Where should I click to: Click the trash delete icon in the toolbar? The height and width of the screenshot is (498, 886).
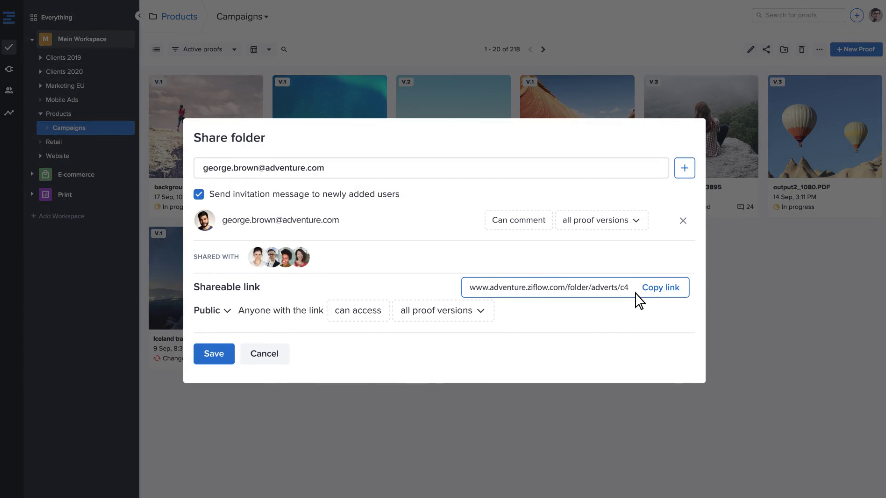[x=801, y=49]
